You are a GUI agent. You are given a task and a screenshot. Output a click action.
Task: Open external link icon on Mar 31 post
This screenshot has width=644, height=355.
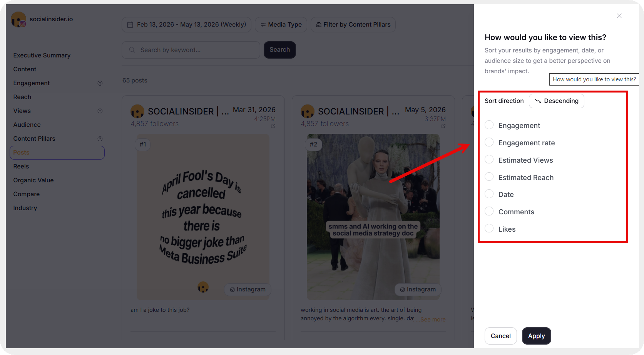pyautogui.click(x=273, y=126)
